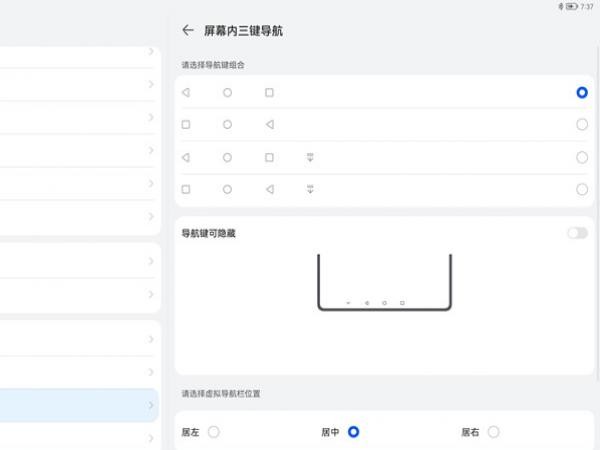This screenshot has height=450, width=600.
Task: Select the second navigation key combination radio button
Action: [582, 124]
